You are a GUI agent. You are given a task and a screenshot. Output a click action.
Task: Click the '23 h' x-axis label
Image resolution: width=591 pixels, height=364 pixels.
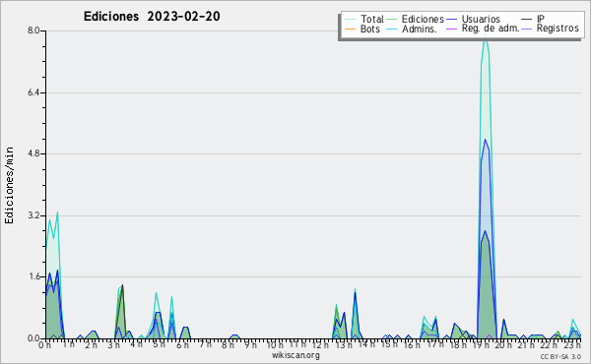(x=572, y=345)
